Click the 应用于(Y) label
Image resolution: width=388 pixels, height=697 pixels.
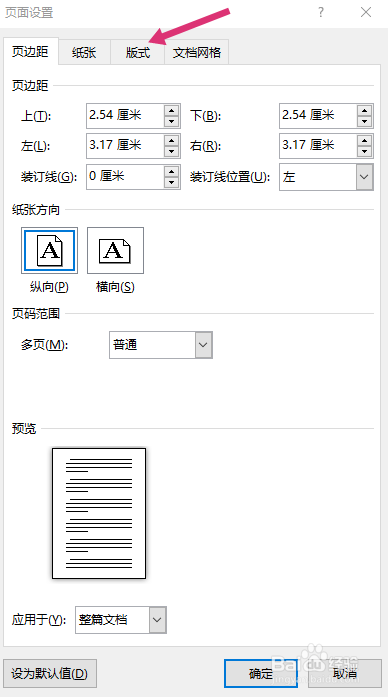point(39,620)
